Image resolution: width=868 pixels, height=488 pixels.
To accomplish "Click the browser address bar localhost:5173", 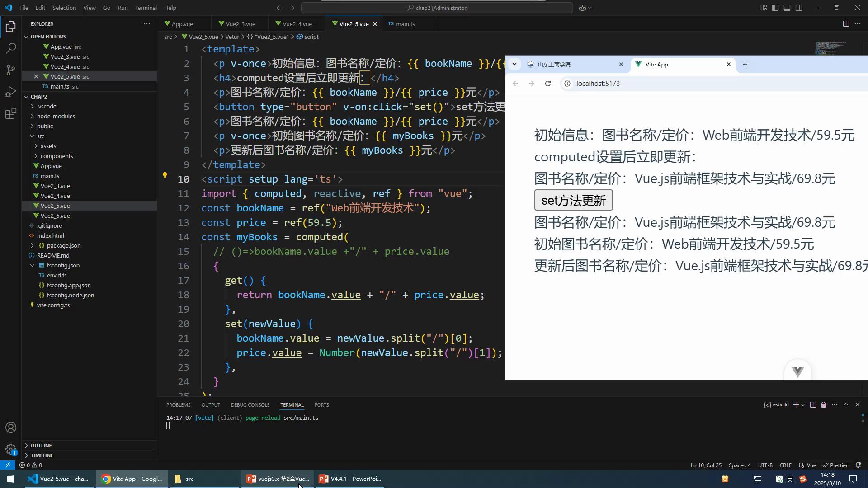I will (598, 84).
